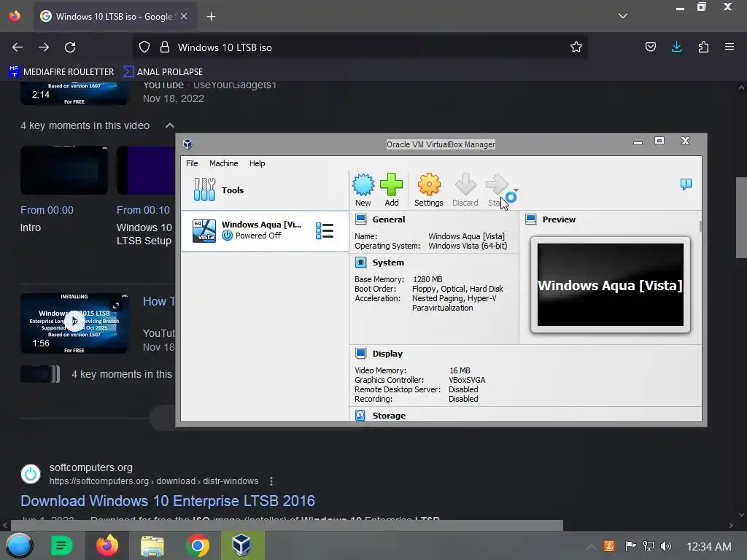747x560 pixels.
Task: Open the Pocket save icon in Firefox
Action: pos(650,47)
